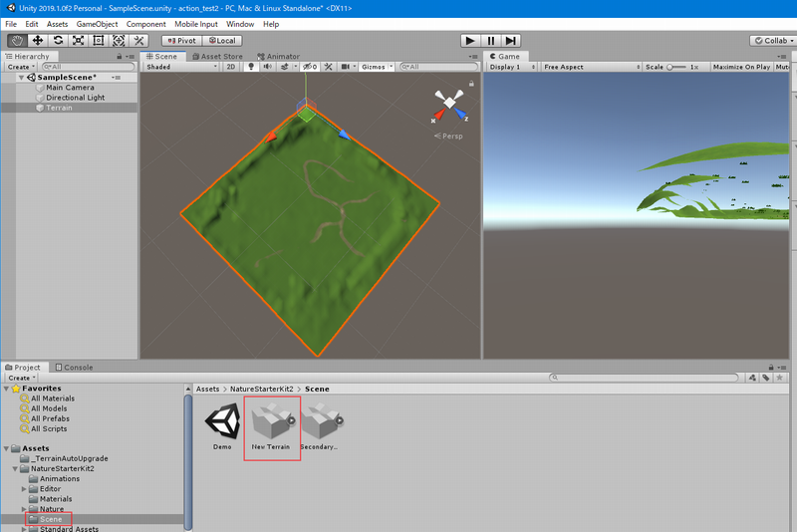Screen dimensions: 797x532
Task: Focus the Hierarchy search field
Action: coord(89,67)
